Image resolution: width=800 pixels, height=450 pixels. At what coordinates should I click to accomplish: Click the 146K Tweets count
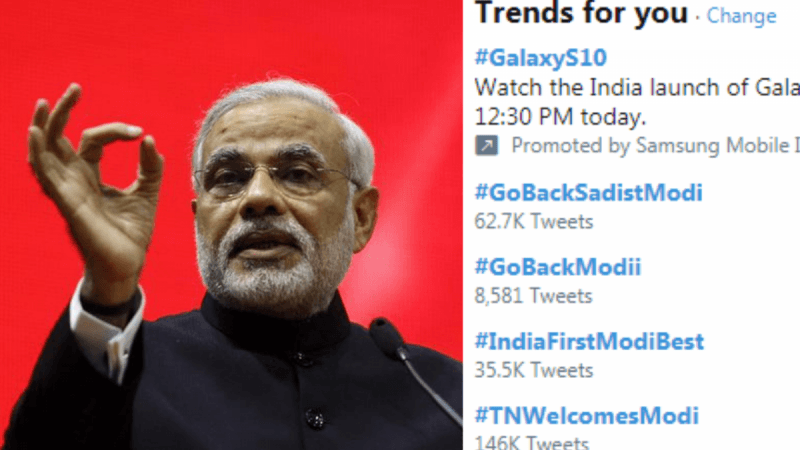click(x=531, y=442)
